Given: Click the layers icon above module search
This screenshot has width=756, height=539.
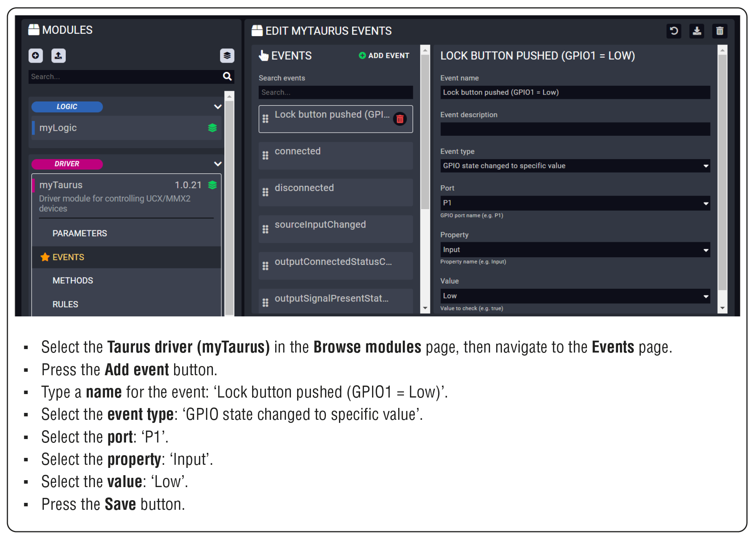Looking at the screenshot, I should 227,56.
